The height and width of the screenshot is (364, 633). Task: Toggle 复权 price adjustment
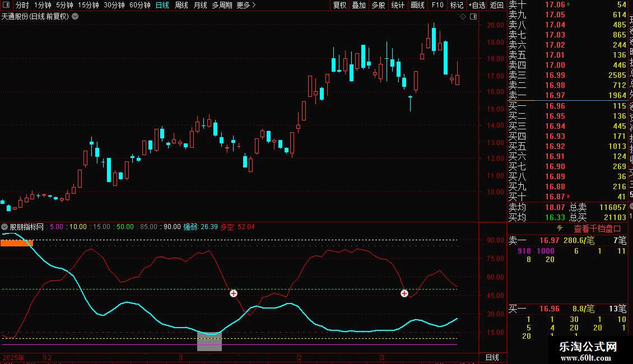[x=339, y=5]
